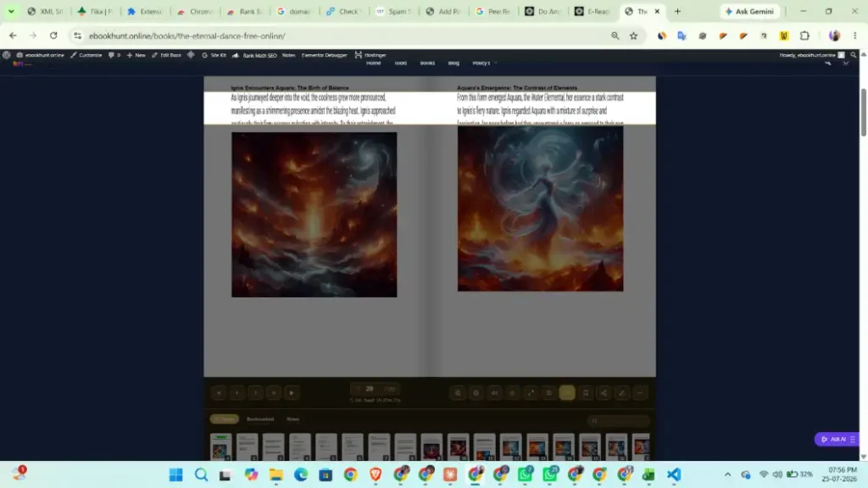This screenshot has height=488, width=868.
Task: Bookmark this page with the star icon
Action: point(633,36)
